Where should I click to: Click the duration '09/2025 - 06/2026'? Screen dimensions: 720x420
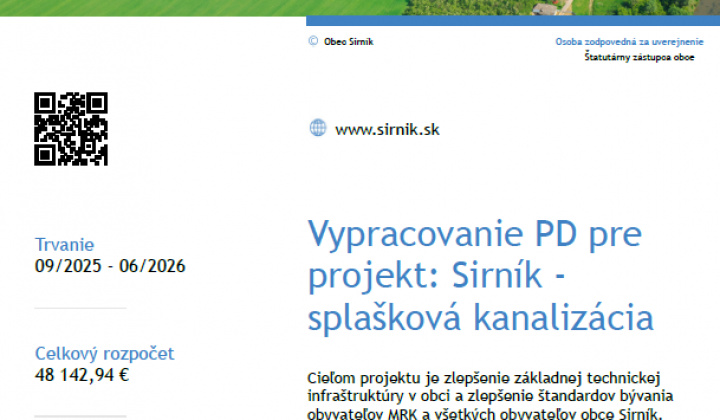click(110, 266)
